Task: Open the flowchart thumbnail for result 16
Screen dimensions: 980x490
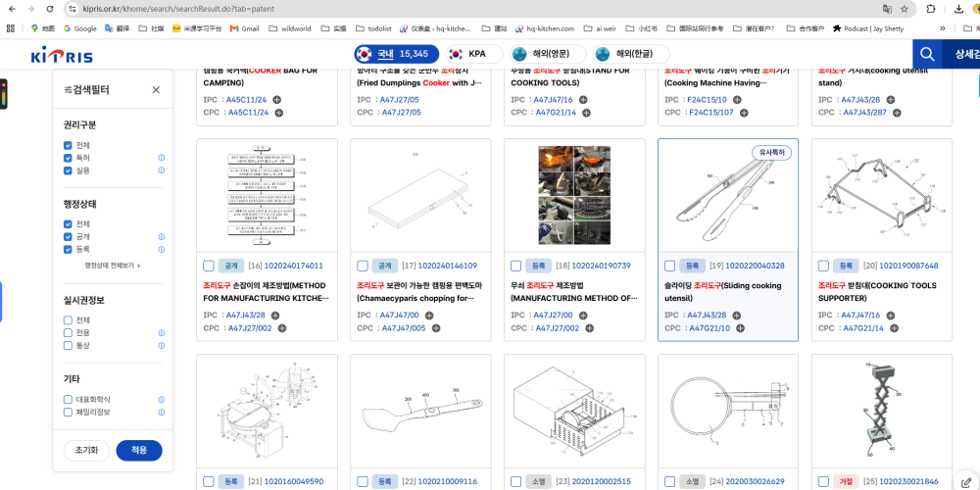Action: 267,195
